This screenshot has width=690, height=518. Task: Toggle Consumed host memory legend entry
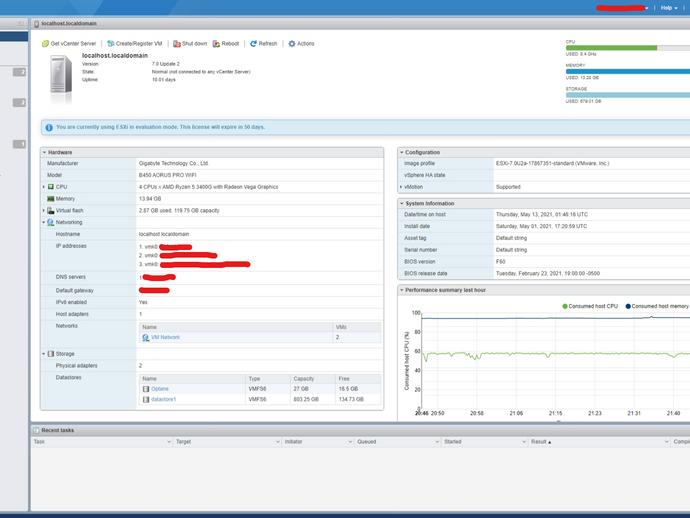click(657, 306)
